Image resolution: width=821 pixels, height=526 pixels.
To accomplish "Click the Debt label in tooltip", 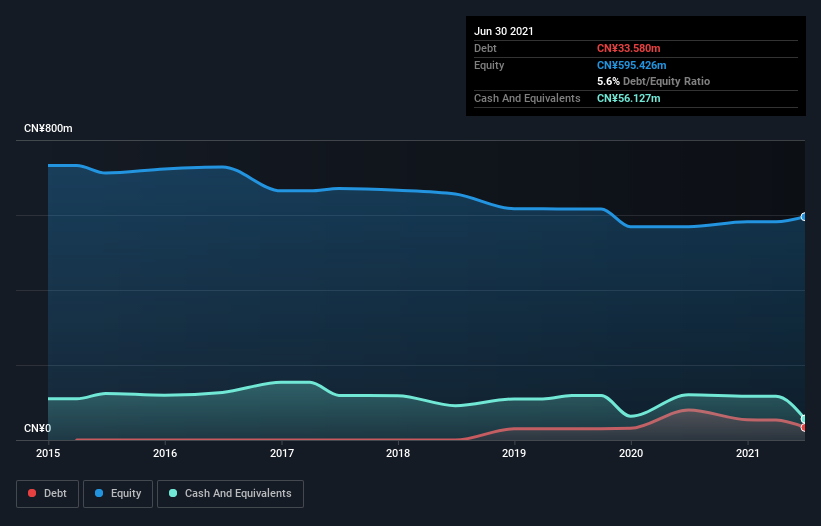I will [x=485, y=48].
